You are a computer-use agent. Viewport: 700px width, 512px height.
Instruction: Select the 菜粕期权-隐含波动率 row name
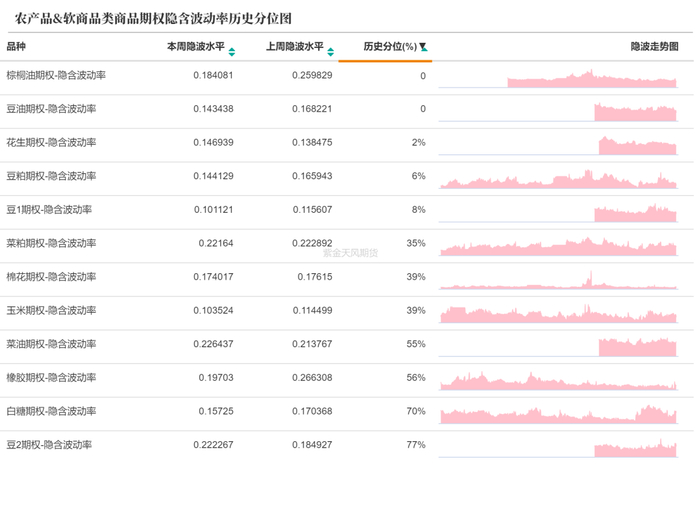click(x=51, y=243)
